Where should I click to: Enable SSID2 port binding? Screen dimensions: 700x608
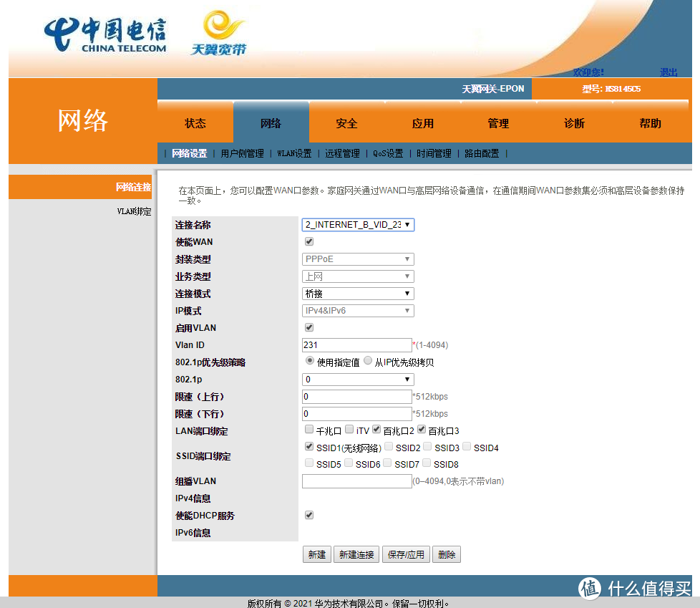[x=388, y=445]
